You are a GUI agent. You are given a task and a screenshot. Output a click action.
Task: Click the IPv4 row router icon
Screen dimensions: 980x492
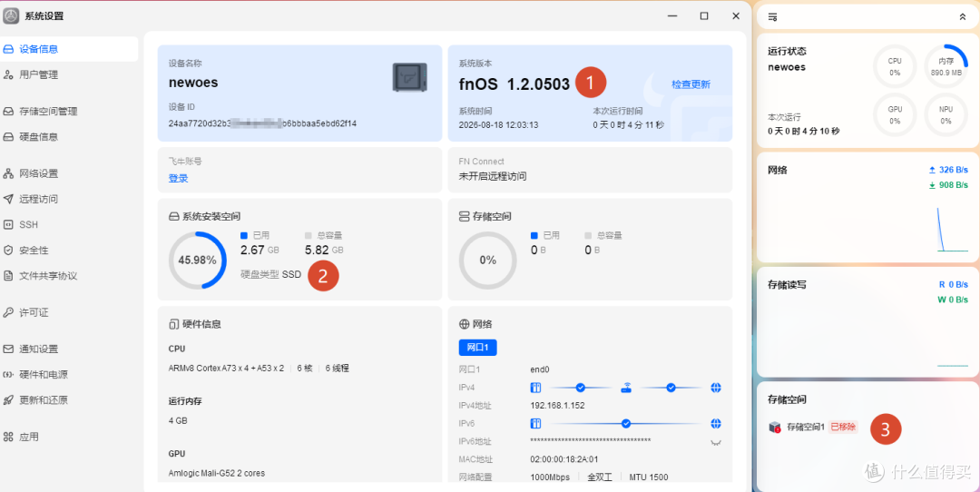pos(625,388)
